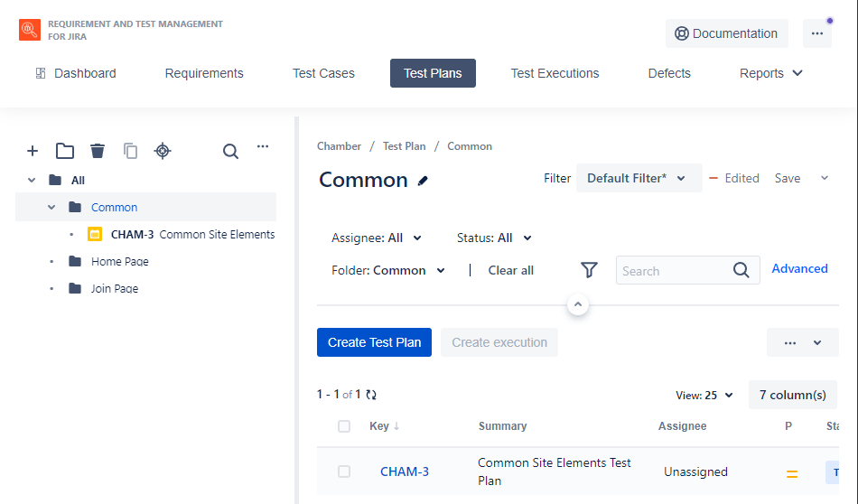858x504 pixels.
Task: Open the bulk actions ellipsis dropdown
Action: [x=803, y=342]
